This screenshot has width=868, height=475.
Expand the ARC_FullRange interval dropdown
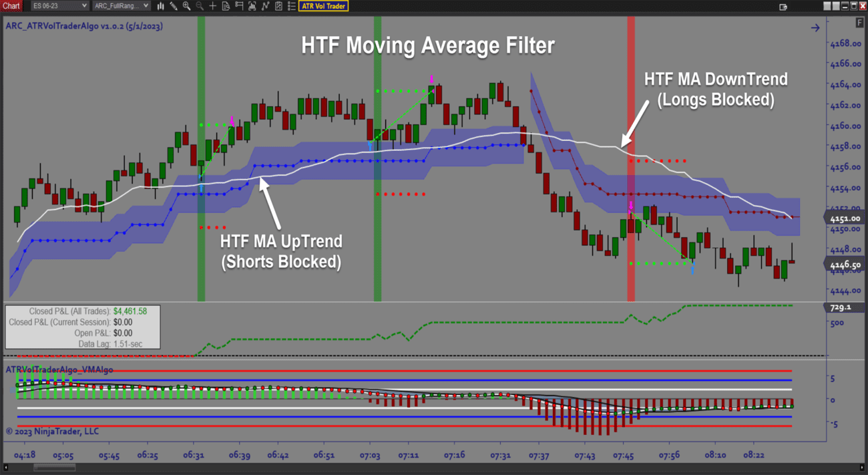coord(121,6)
